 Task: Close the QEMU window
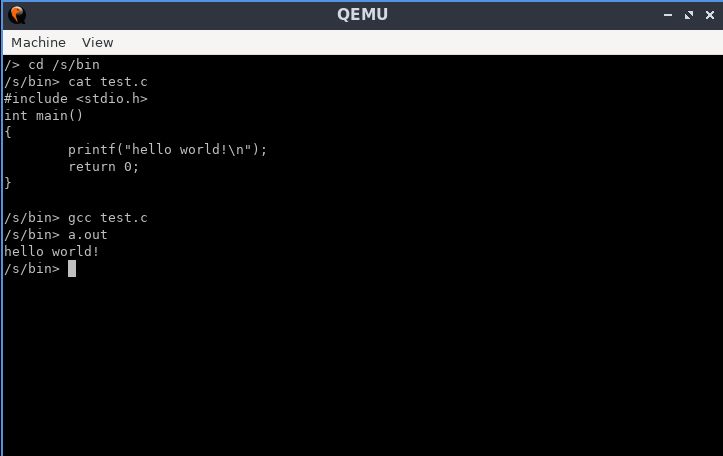(710, 15)
